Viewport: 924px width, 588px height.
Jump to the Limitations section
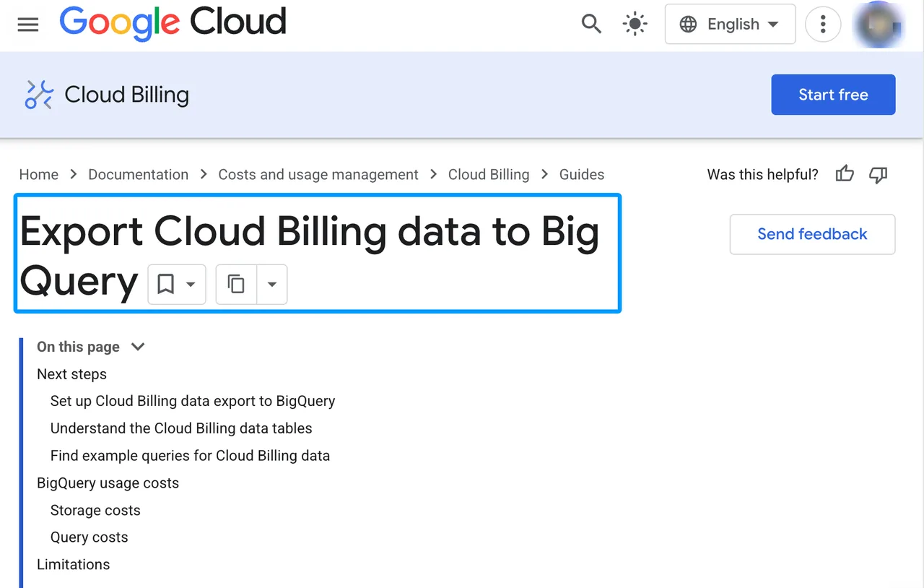(x=74, y=564)
